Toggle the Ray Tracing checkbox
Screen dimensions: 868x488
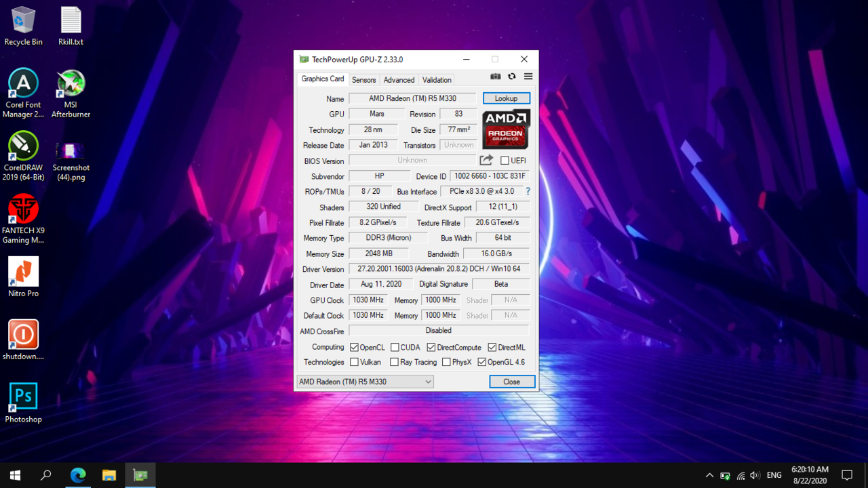(394, 363)
